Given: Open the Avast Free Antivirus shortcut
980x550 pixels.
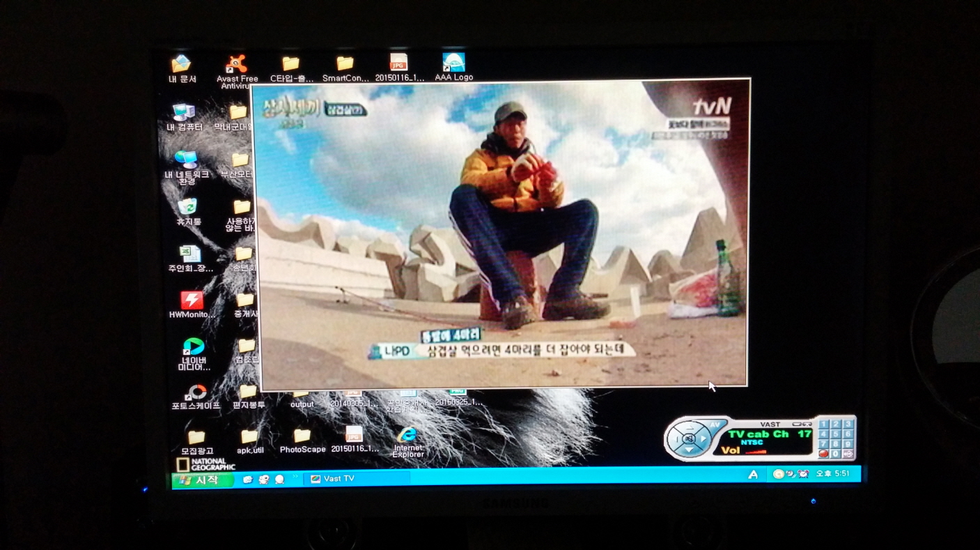Looking at the screenshot, I should [x=237, y=72].
